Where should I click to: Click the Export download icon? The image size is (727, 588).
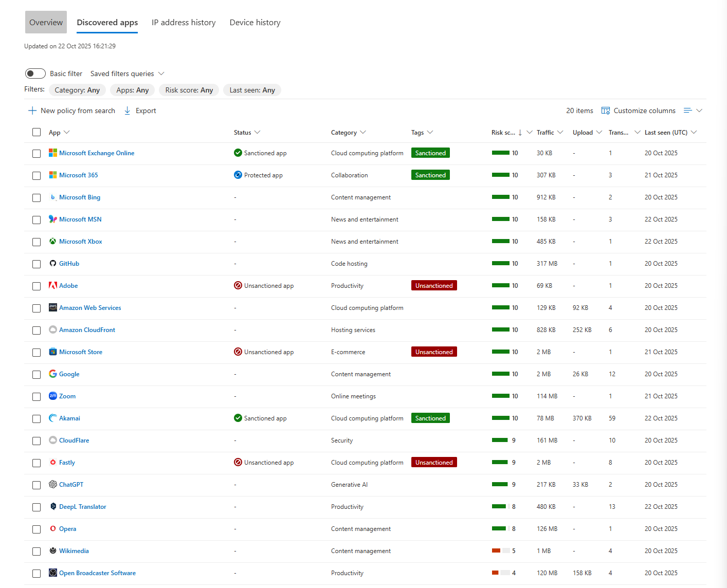point(128,111)
